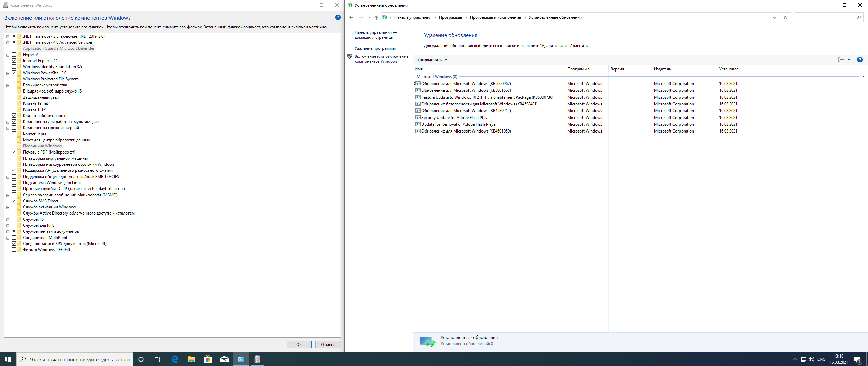The image size is (868, 366).
Task: Sort updates by Издатель column
Action: click(x=684, y=69)
